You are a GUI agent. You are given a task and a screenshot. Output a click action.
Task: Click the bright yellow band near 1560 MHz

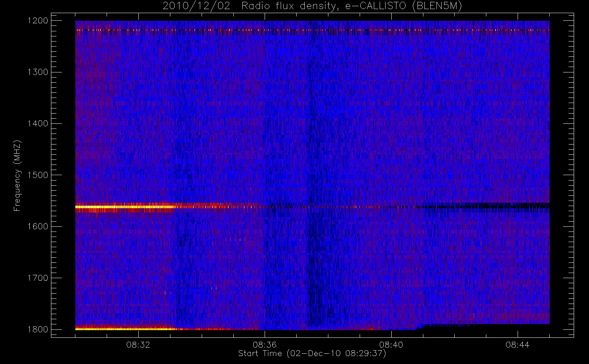point(126,207)
